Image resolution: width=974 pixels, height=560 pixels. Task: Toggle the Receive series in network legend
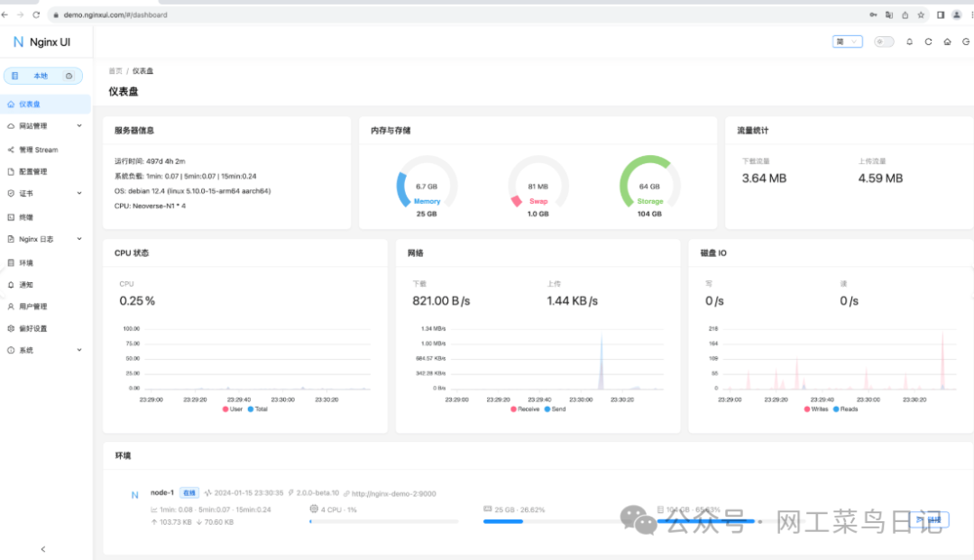click(x=525, y=409)
